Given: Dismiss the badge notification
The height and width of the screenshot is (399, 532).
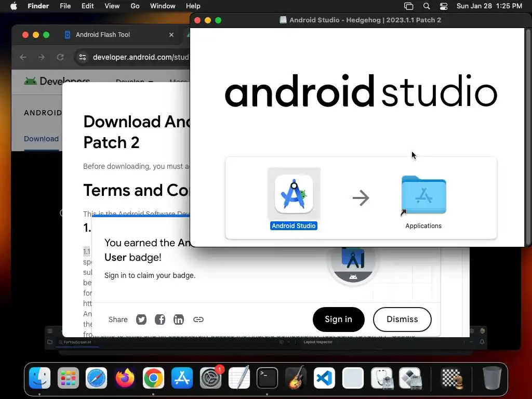Looking at the screenshot, I should point(402,320).
